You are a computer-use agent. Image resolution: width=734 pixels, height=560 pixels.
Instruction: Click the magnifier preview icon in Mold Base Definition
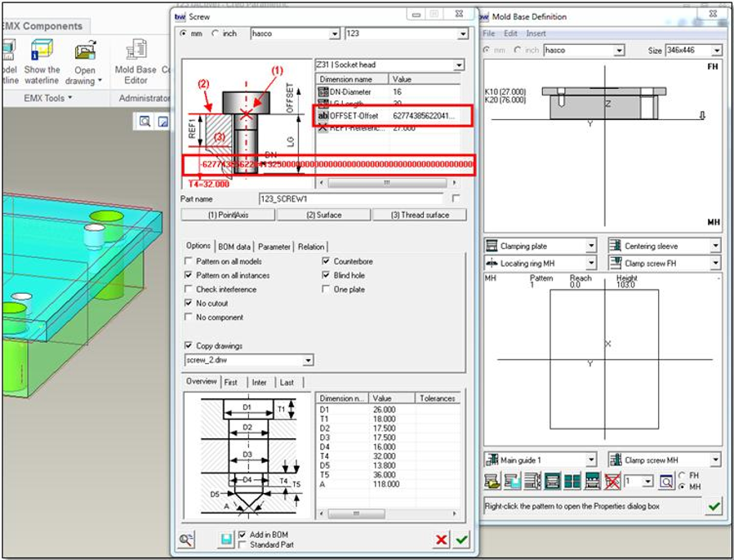click(665, 481)
